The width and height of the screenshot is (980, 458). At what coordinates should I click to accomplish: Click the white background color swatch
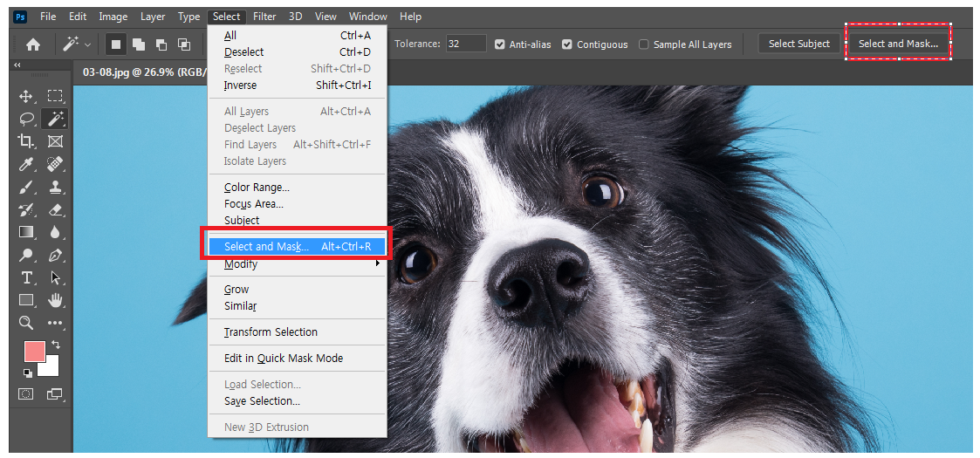tap(50, 367)
